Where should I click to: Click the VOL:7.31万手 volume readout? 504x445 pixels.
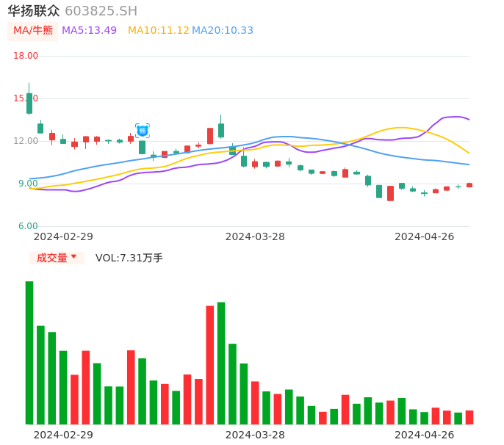(x=129, y=258)
